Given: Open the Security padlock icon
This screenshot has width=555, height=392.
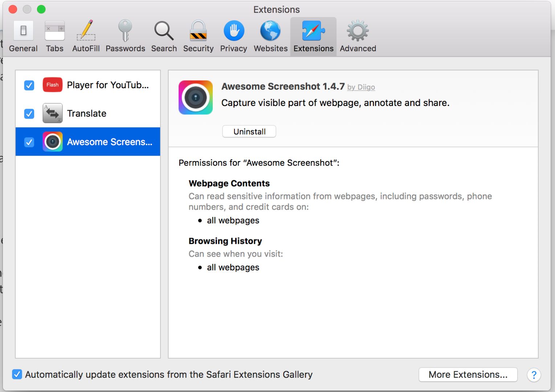Looking at the screenshot, I should click(x=198, y=30).
